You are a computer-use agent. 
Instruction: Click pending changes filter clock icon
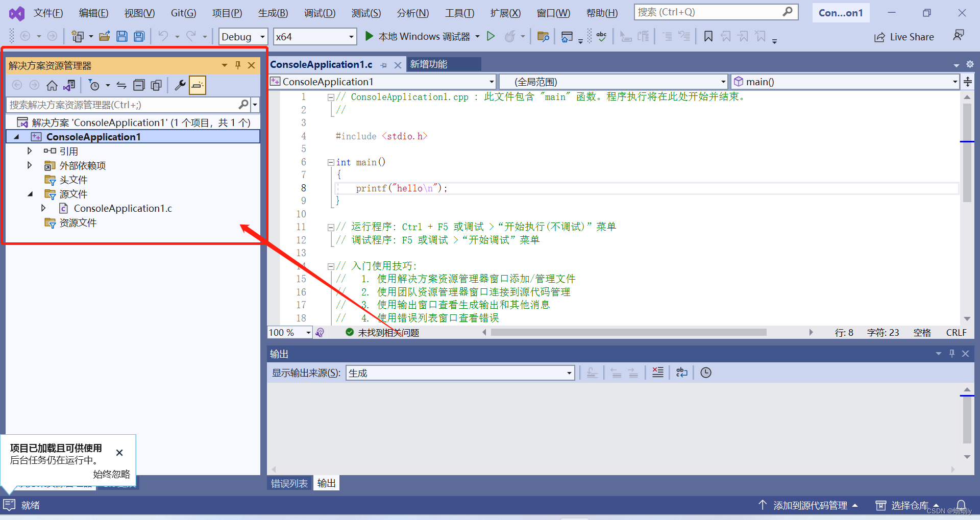[x=94, y=85]
